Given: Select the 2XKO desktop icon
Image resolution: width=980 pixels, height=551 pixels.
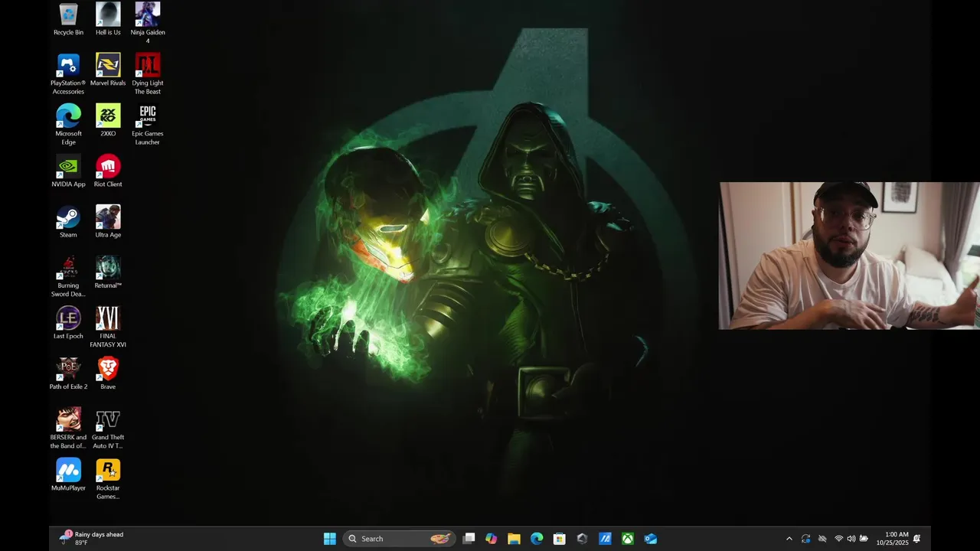Looking at the screenshot, I should (x=108, y=121).
